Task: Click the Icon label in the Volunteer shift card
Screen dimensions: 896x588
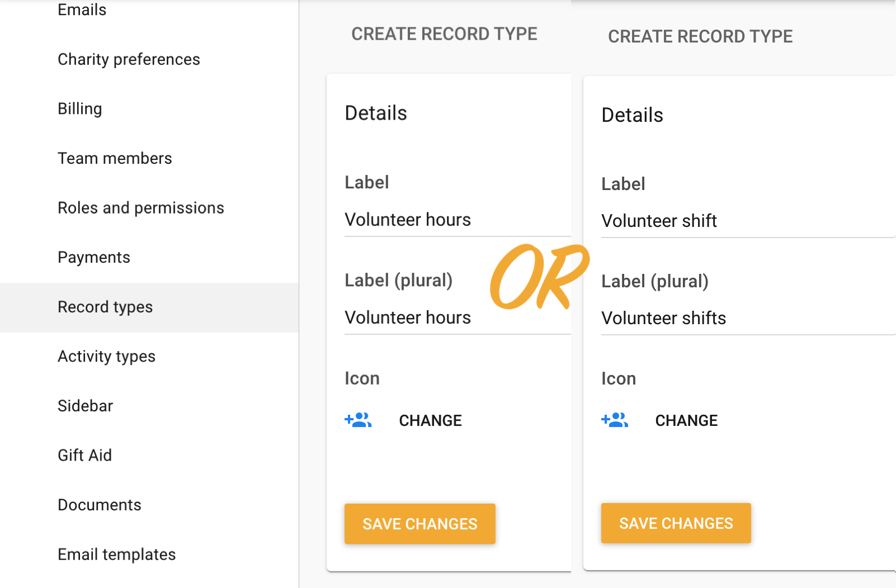Action: (x=619, y=378)
